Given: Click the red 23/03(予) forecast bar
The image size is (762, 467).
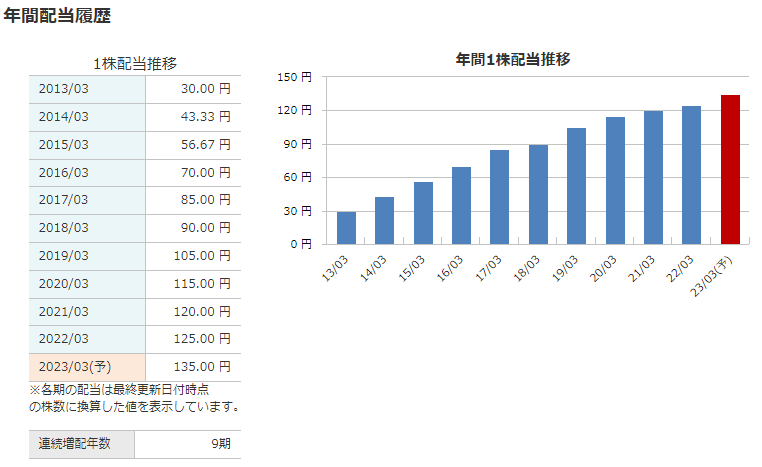Looking at the screenshot, I should [x=730, y=170].
